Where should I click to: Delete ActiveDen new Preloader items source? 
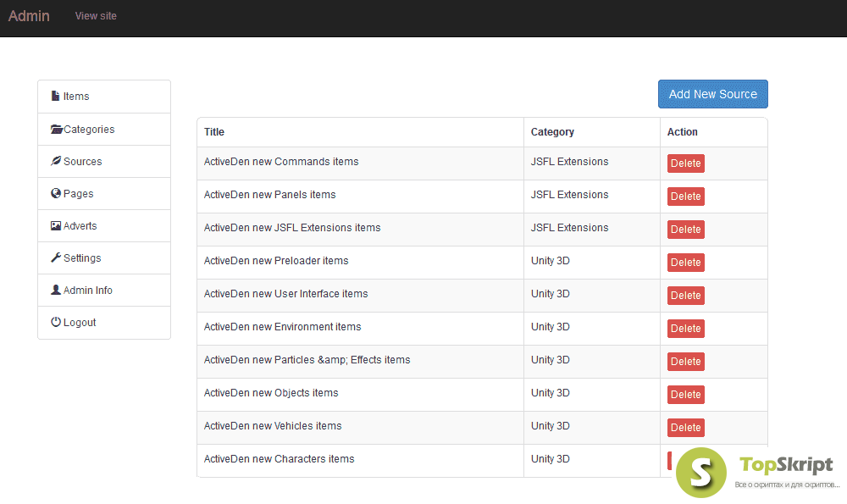pos(685,262)
